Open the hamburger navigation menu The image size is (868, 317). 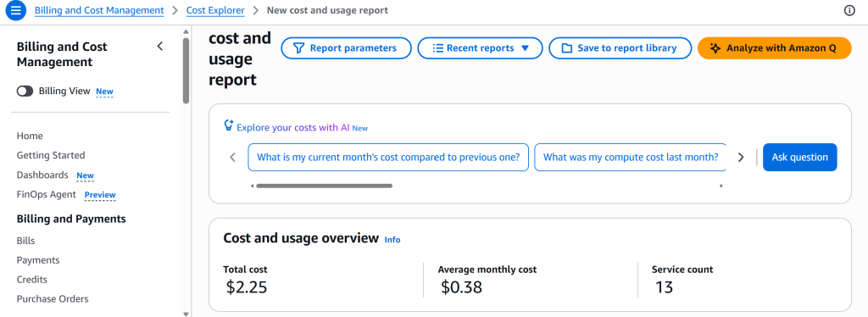tap(15, 10)
